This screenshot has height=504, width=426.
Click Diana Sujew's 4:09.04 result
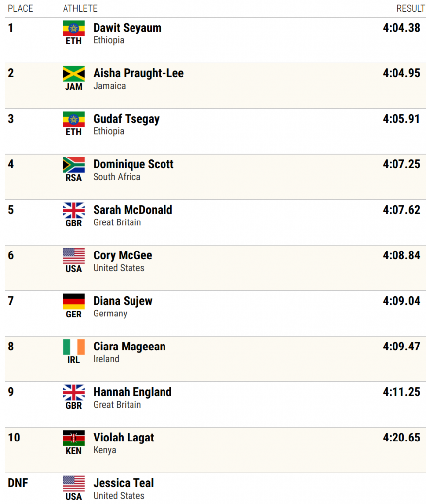click(x=401, y=301)
